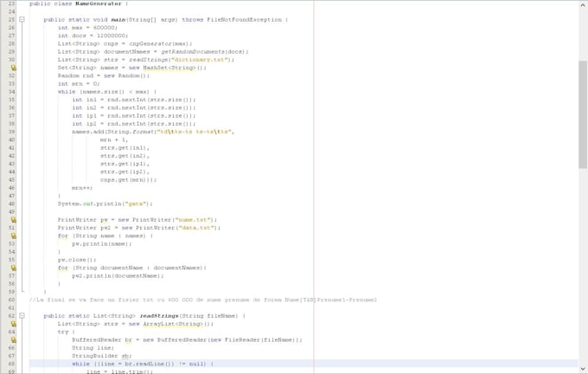The height and width of the screenshot is (374, 588).
Task: Click the 'System.out.println("gata")' line
Action: click(105, 204)
